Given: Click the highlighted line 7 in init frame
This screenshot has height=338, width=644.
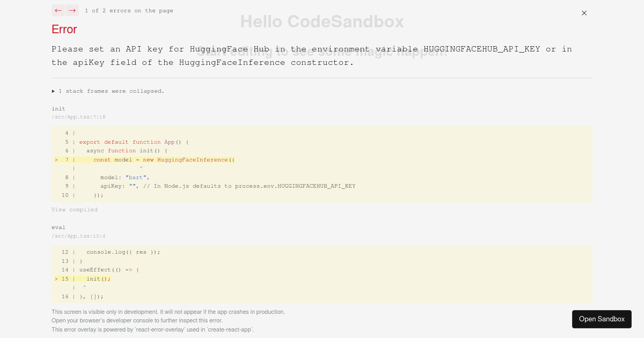Looking at the screenshot, I should point(161,159).
